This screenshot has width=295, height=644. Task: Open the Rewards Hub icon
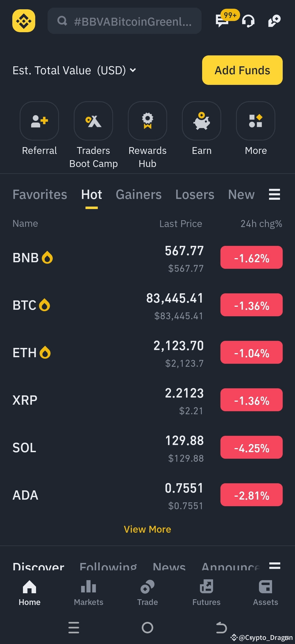[x=147, y=121]
